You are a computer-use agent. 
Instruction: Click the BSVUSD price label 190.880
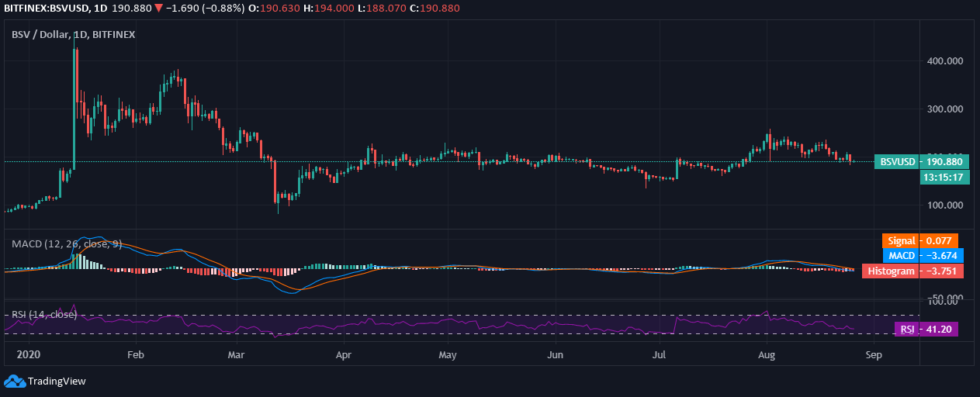click(922, 162)
